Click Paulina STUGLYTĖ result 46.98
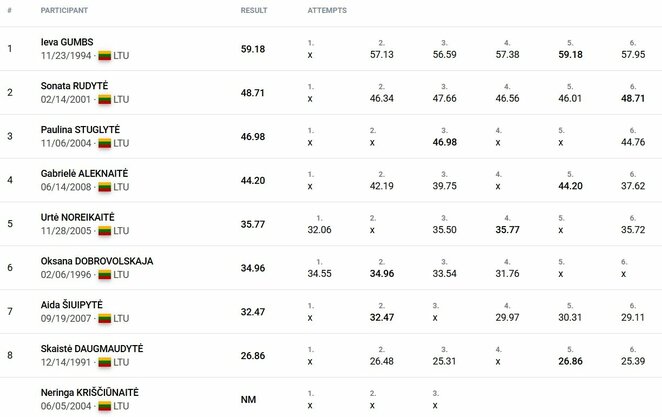662x417 pixels. 253,137
